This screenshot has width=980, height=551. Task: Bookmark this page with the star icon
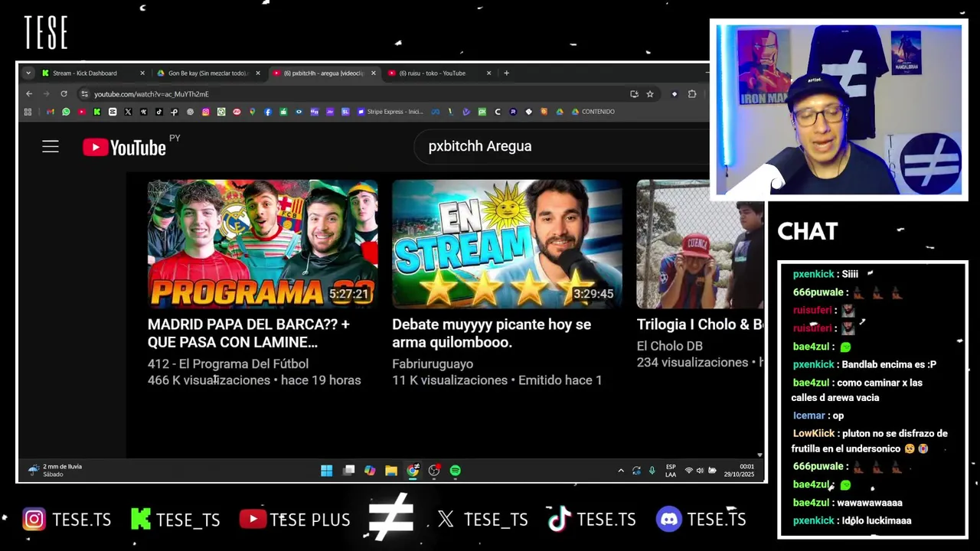pyautogui.click(x=650, y=93)
